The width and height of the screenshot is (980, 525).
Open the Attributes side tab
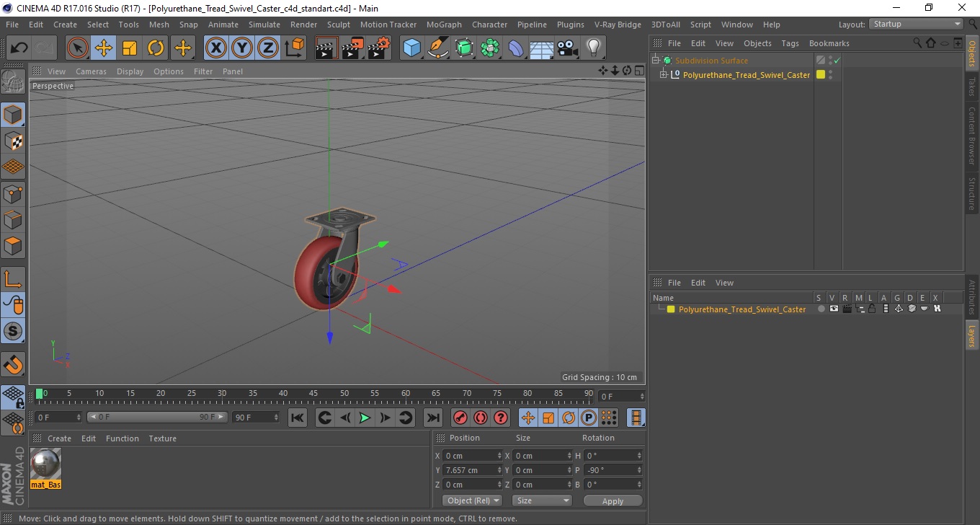tap(972, 297)
